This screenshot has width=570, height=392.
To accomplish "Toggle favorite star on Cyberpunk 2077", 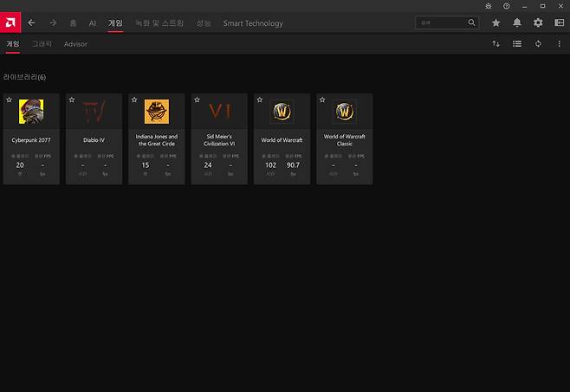I will [x=10, y=100].
